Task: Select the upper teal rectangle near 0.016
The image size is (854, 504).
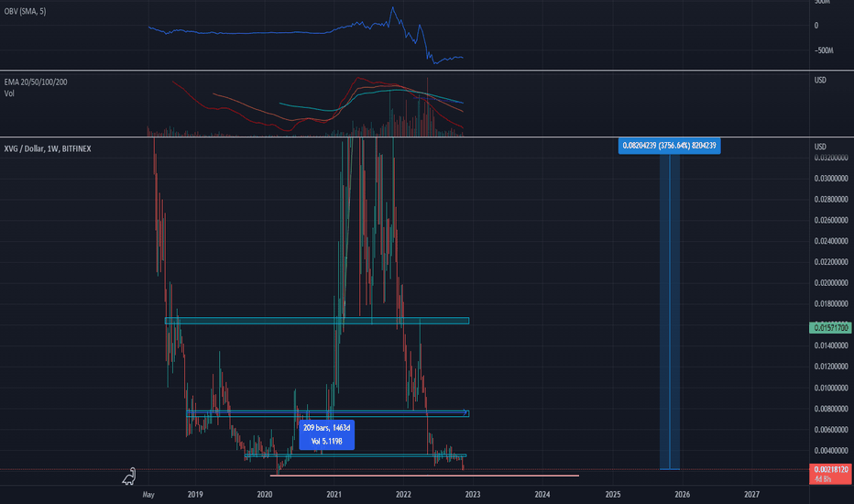Action: click(317, 321)
